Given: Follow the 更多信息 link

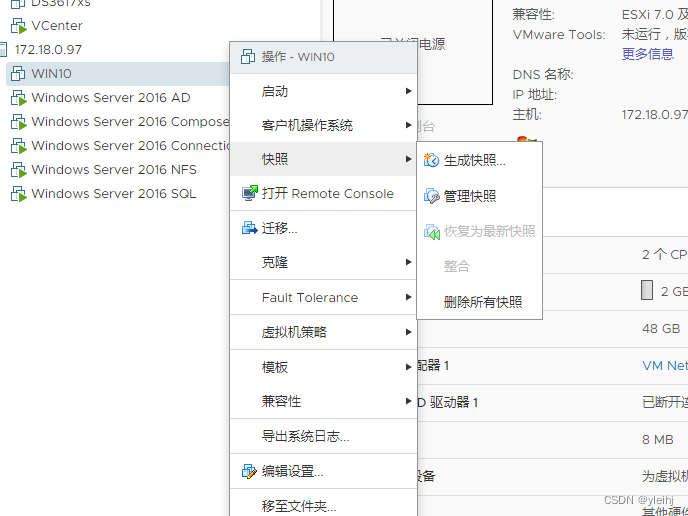Looking at the screenshot, I should click(648, 54).
